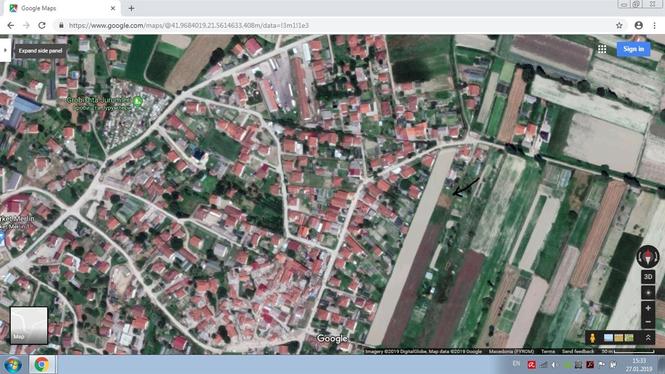Reset map orientation with the compass
This screenshot has width=665, height=374.
point(648,256)
